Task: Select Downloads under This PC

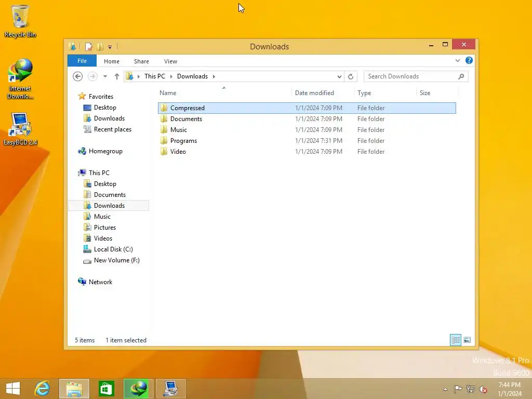Action: pos(109,206)
